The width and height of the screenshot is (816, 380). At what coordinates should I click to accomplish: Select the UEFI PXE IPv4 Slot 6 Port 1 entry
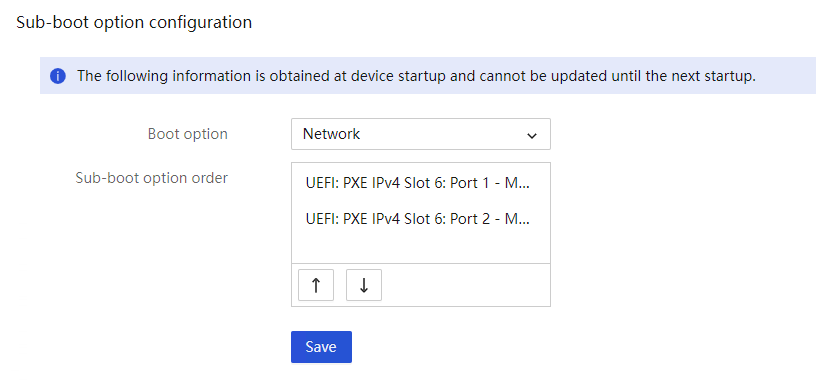click(x=418, y=184)
